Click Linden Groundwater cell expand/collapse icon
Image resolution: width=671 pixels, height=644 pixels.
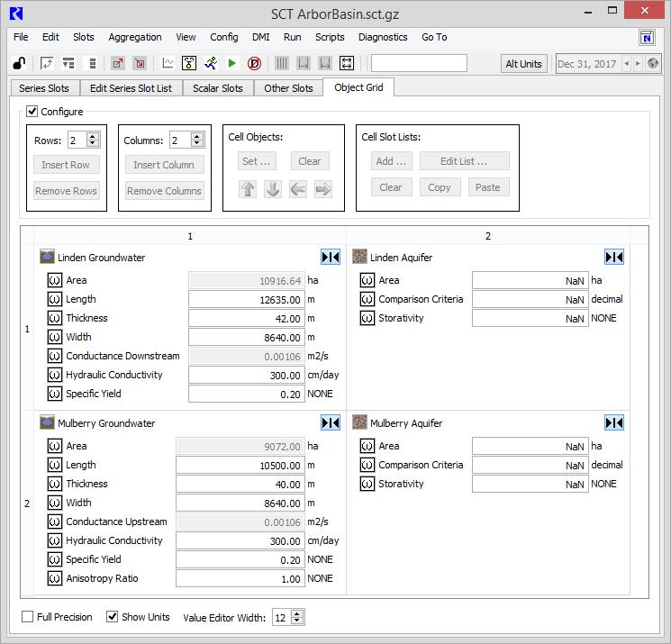tap(331, 258)
